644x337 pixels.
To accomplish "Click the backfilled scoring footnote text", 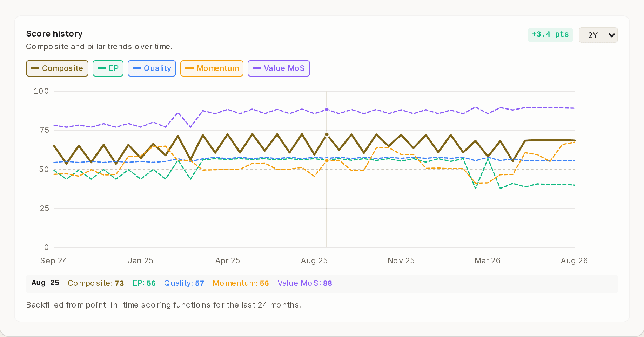I will click(164, 305).
